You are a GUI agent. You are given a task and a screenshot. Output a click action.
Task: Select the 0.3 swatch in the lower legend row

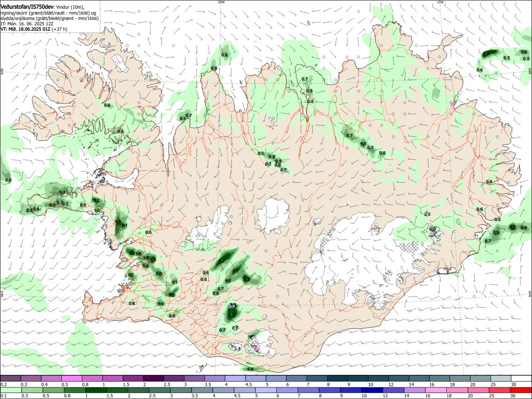(32, 390)
